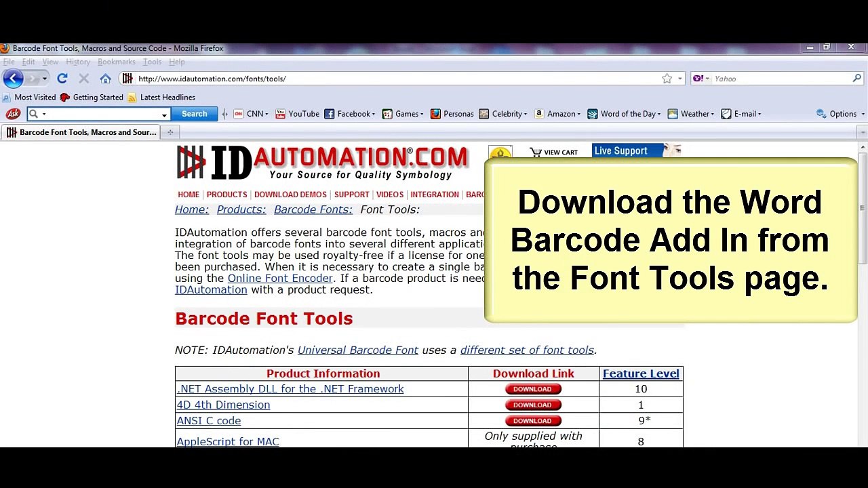868x488 pixels.
Task: Reload the page with the refresh icon
Action: [62, 79]
